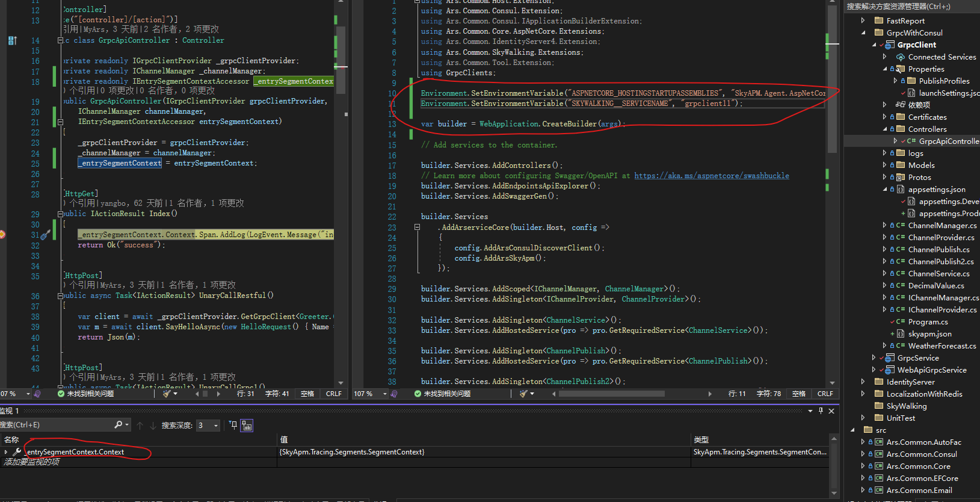Screen dimensions: 980x502
Task: Click the Protos folder icon
Action: (901, 178)
